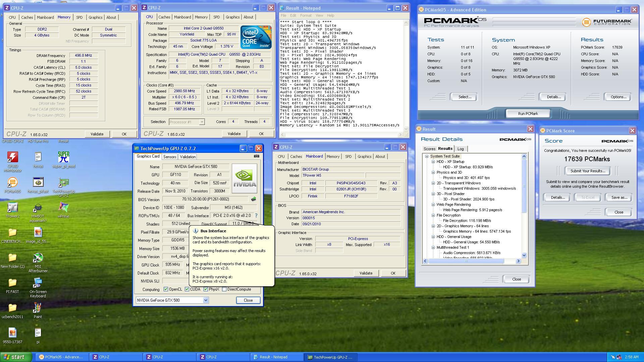The image size is (644, 362).
Task: Collapse the File Decryption tree node
Action: 433,216
